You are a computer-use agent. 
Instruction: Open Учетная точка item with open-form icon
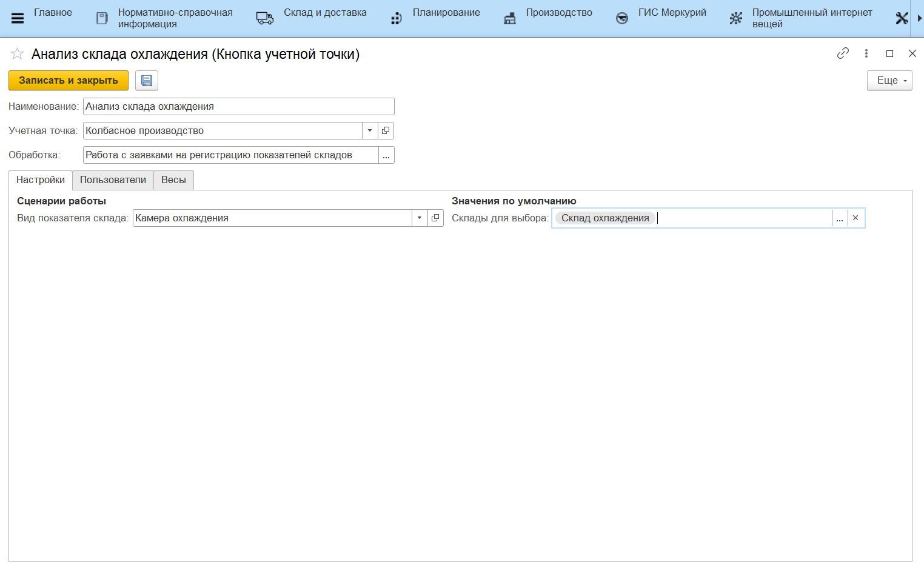point(386,130)
